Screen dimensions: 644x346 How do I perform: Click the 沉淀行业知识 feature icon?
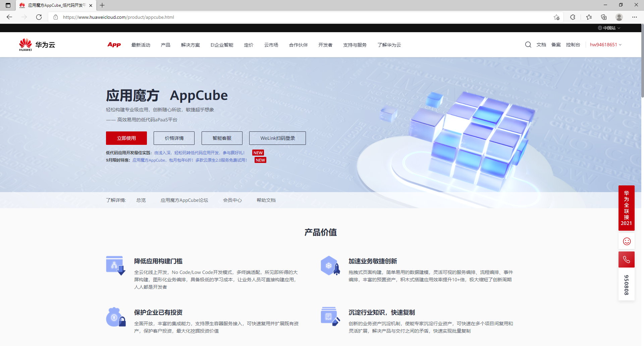pyautogui.click(x=330, y=317)
